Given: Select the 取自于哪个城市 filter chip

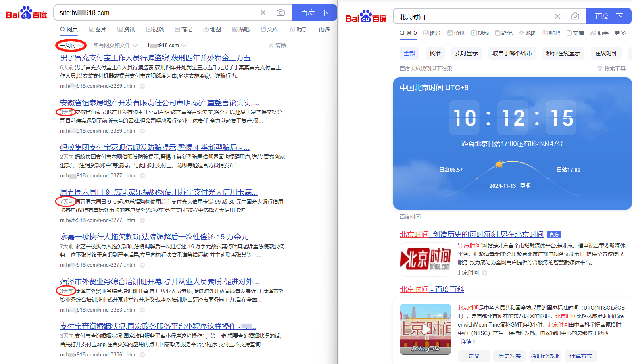Looking at the screenshot, I should 512,53.
